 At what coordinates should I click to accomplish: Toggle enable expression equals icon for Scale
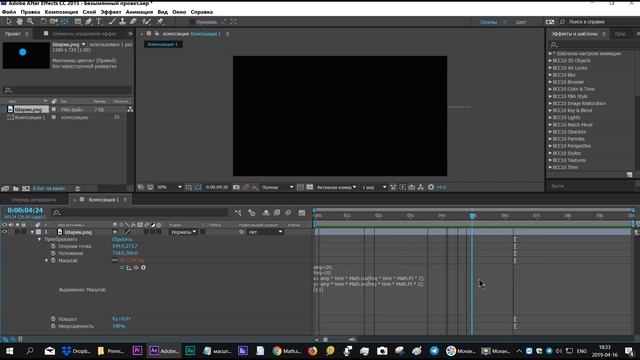click(x=122, y=268)
